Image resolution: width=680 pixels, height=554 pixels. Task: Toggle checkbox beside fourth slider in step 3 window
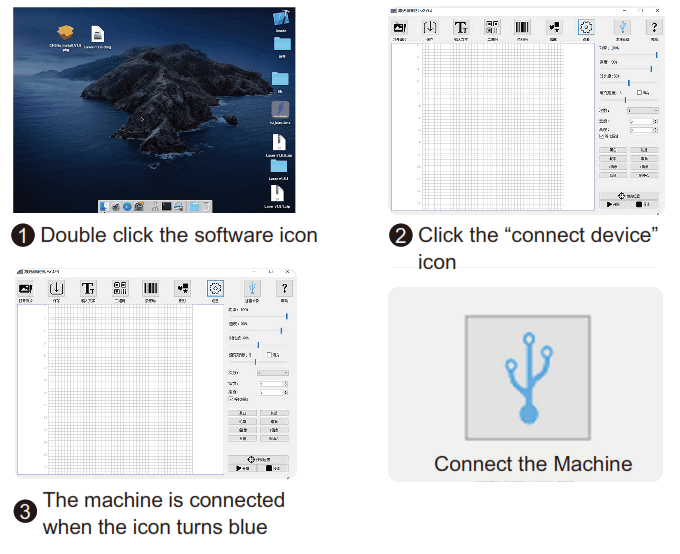click(x=269, y=354)
